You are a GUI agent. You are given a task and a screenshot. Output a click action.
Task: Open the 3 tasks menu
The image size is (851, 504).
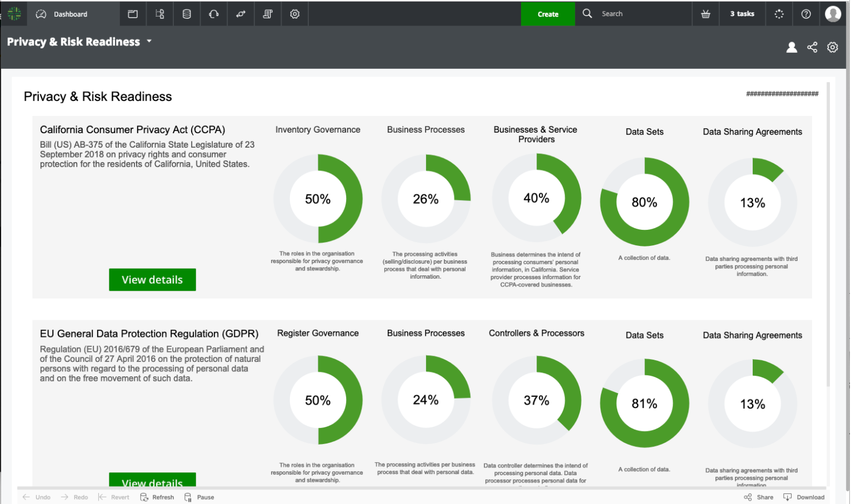click(742, 14)
